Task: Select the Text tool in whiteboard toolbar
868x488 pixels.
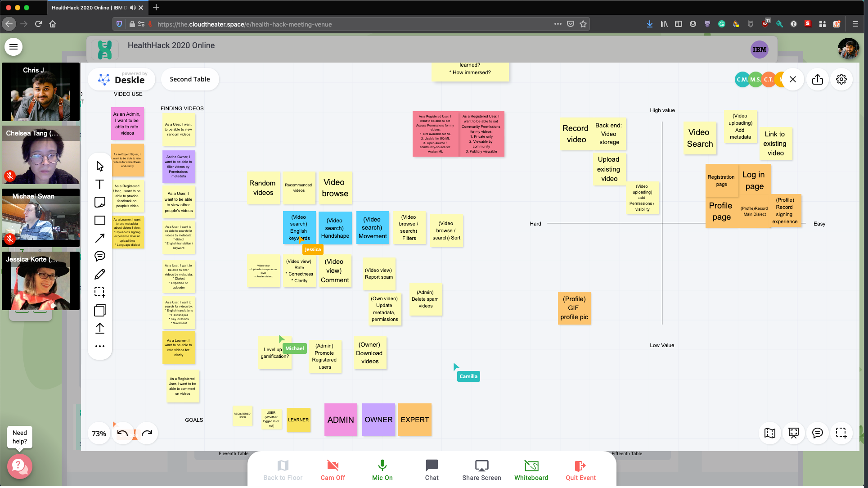Action: coord(100,184)
